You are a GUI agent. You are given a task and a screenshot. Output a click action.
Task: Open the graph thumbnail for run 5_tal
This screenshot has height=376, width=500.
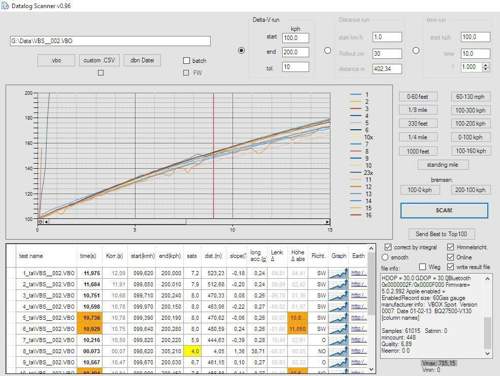(339, 318)
